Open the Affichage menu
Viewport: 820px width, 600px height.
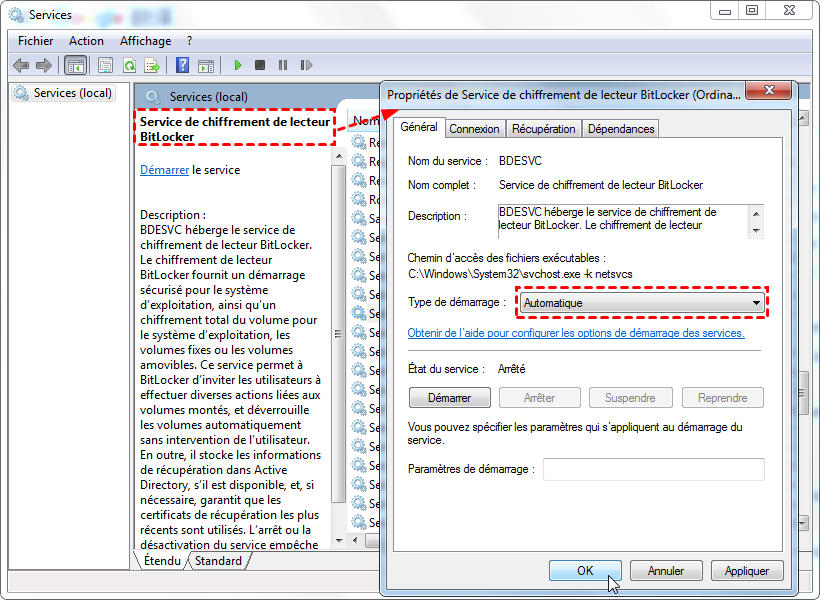click(145, 41)
